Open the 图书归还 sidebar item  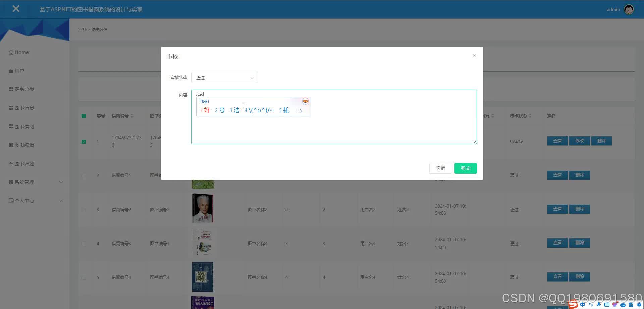click(21, 164)
